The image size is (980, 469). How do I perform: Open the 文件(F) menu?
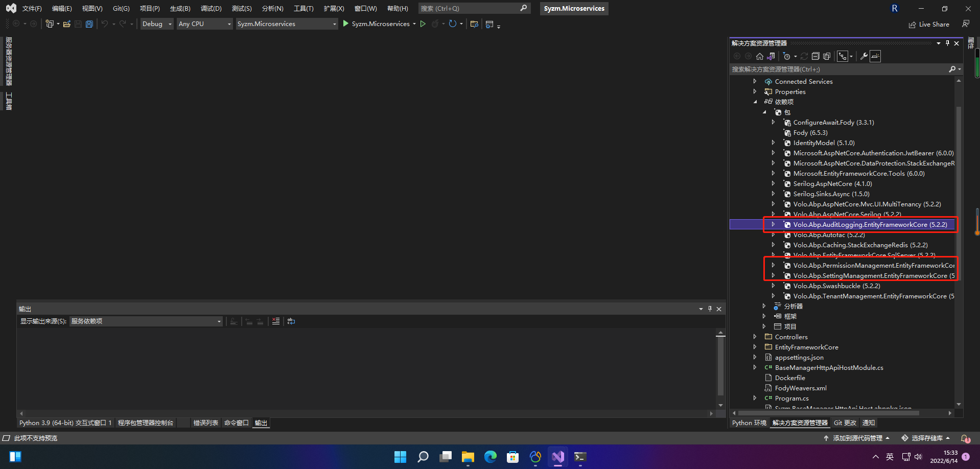(x=32, y=9)
